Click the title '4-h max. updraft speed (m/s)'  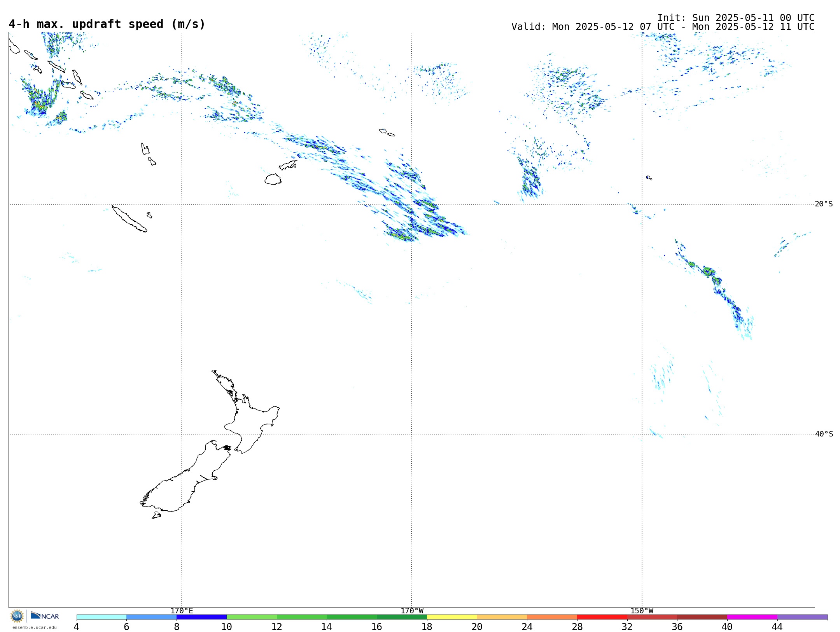(x=107, y=24)
